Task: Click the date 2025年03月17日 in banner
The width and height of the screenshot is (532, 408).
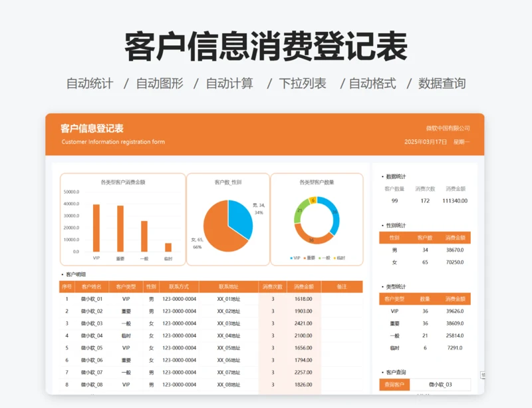Action: click(x=426, y=142)
